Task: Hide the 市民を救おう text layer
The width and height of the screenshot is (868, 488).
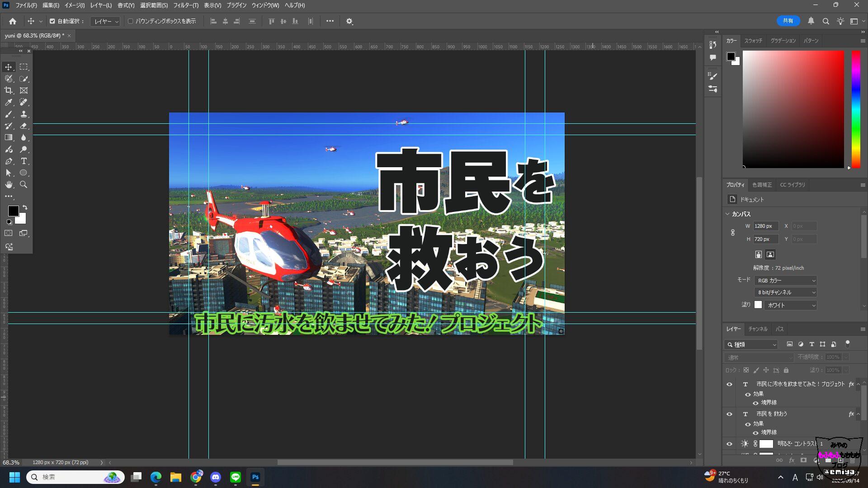Action: pyautogui.click(x=729, y=414)
